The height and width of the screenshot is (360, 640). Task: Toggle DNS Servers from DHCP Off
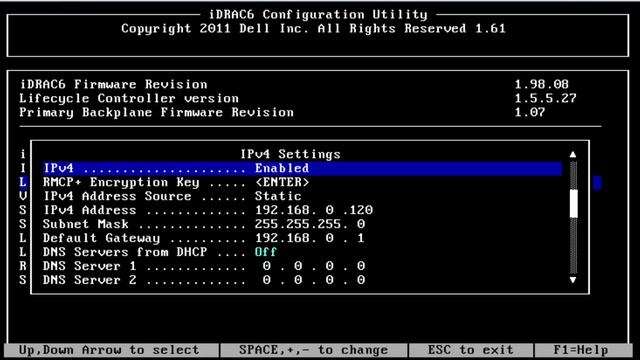point(266,252)
